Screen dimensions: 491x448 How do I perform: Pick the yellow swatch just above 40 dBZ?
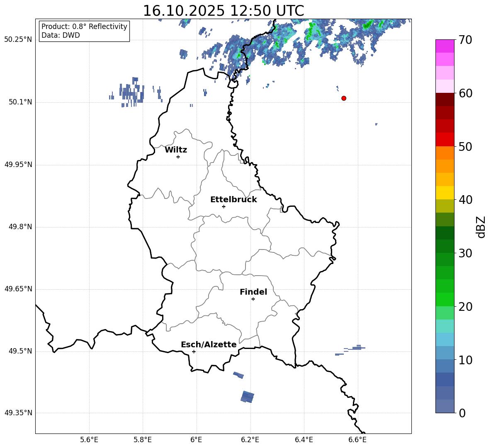[x=445, y=193]
